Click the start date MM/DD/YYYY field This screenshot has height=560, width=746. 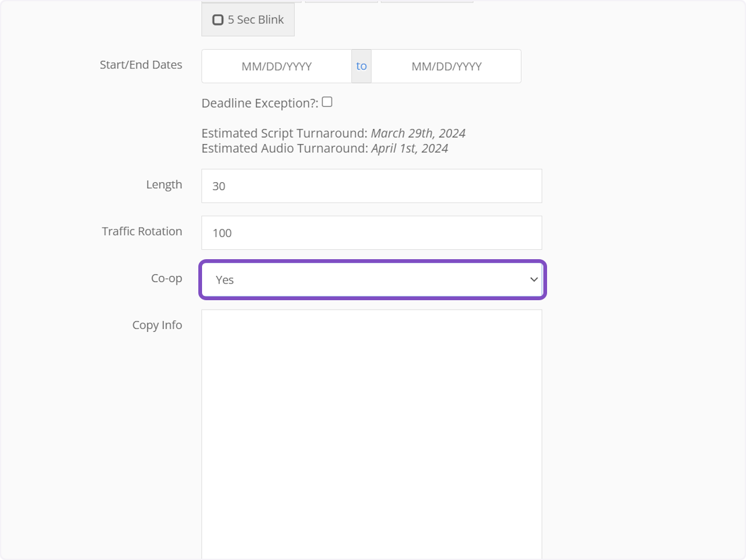click(x=276, y=67)
